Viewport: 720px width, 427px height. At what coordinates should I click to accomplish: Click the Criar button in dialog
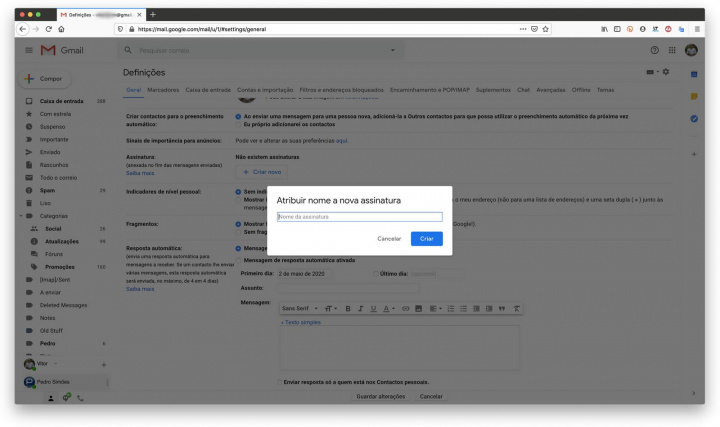click(x=426, y=239)
